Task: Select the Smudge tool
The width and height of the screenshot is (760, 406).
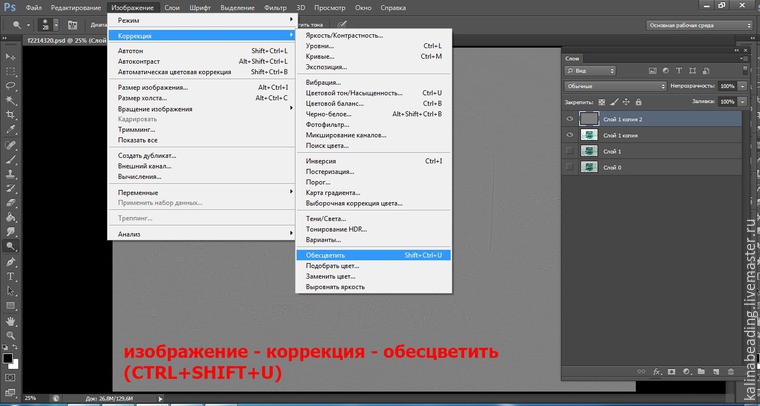Action: [x=11, y=232]
